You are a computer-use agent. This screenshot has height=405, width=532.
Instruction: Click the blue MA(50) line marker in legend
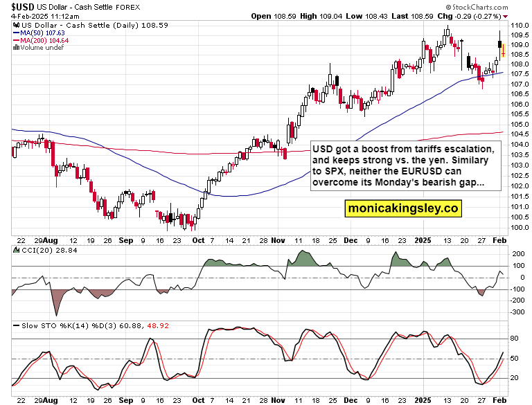pos(16,33)
